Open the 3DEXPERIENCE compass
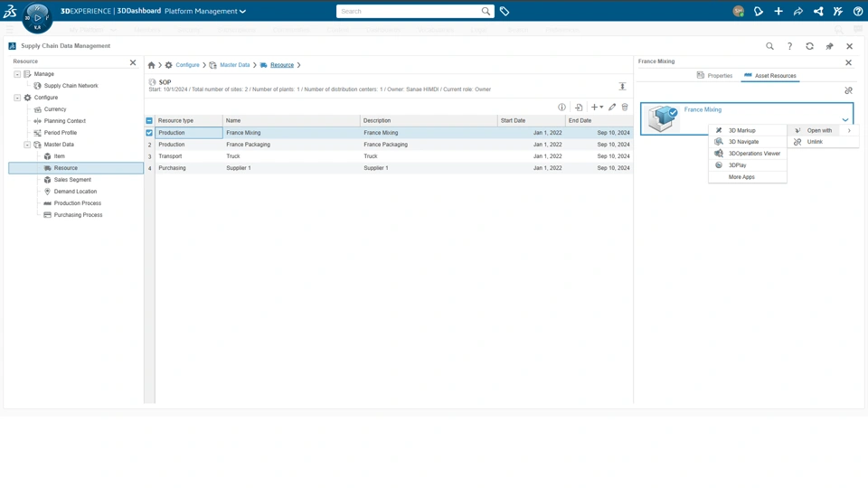This screenshot has height=488, width=868. 37,17
